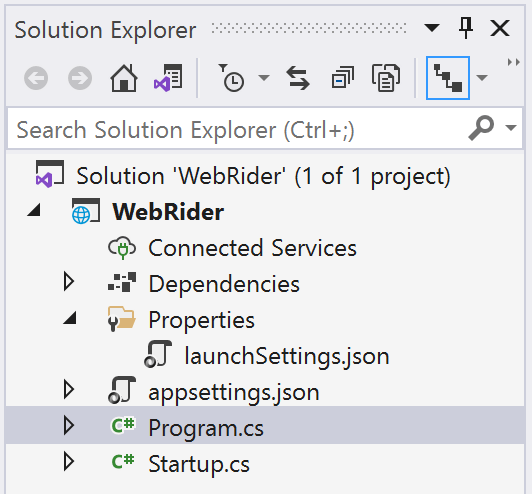The image size is (532, 494).
Task: Expand the Program.cs node
Action: click(69, 425)
